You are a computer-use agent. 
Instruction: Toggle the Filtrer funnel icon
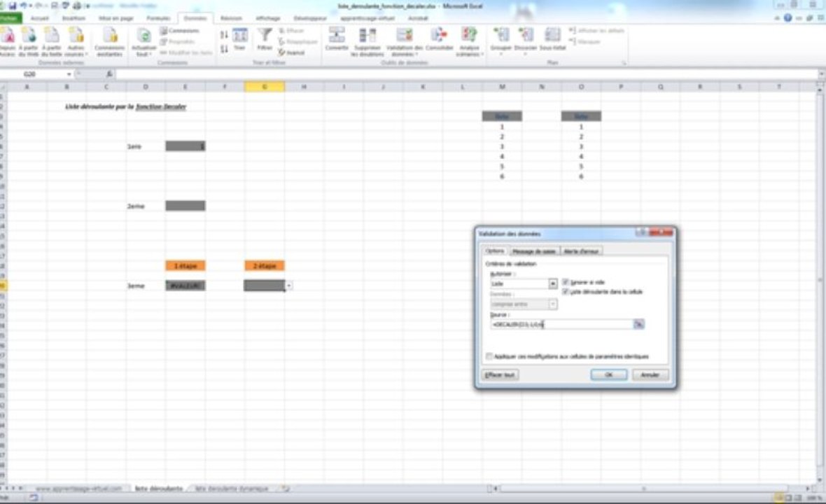pyautogui.click(x=265, y=39)
